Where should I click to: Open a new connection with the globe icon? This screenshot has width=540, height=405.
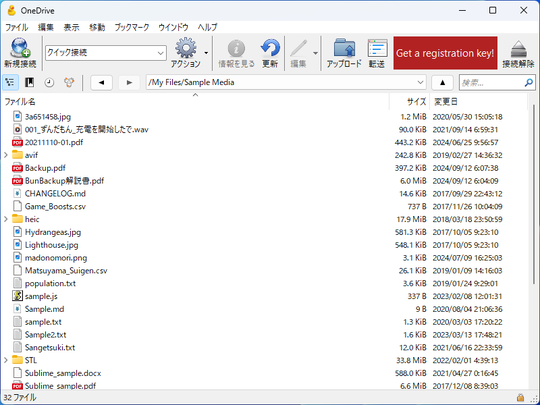pos(20,49)
